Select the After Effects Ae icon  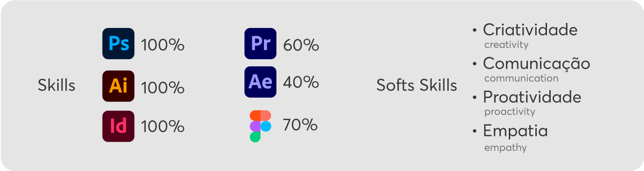261,82
